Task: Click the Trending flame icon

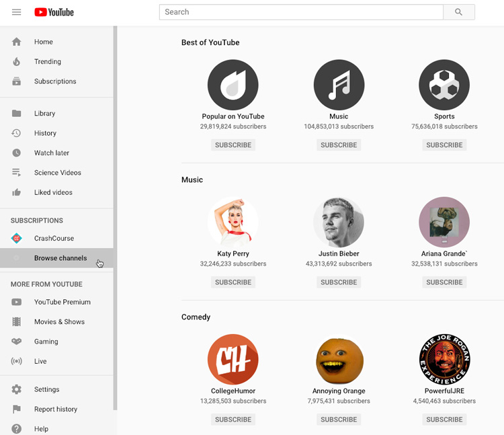Action: point(16,61)
